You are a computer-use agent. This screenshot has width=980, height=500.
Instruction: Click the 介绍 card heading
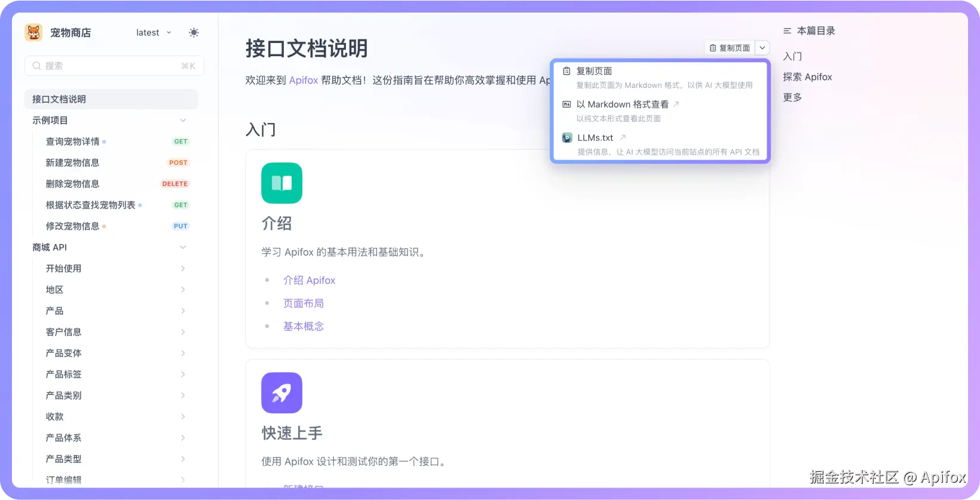coord(277,223)
